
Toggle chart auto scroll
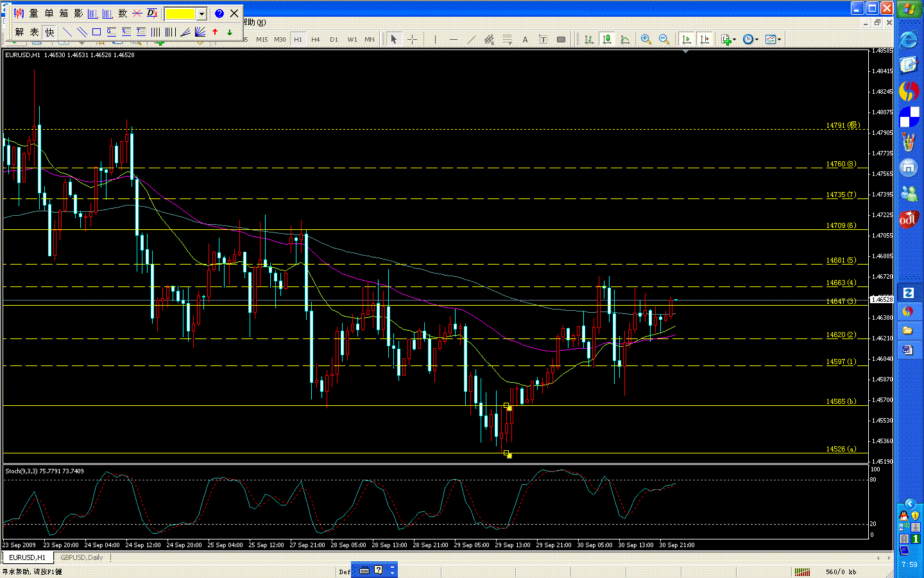(x=687, y=40)
